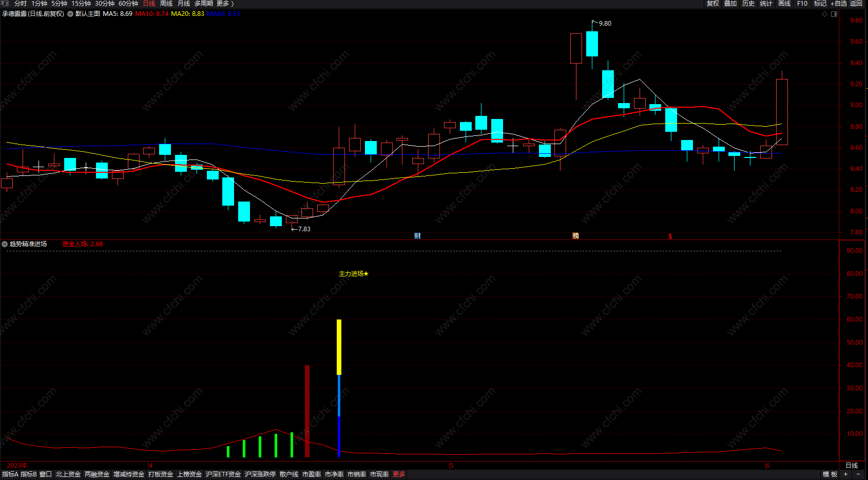Click the 标记 mark button
The width and height of the screenshot is (868, 480).
click(820, 4)
